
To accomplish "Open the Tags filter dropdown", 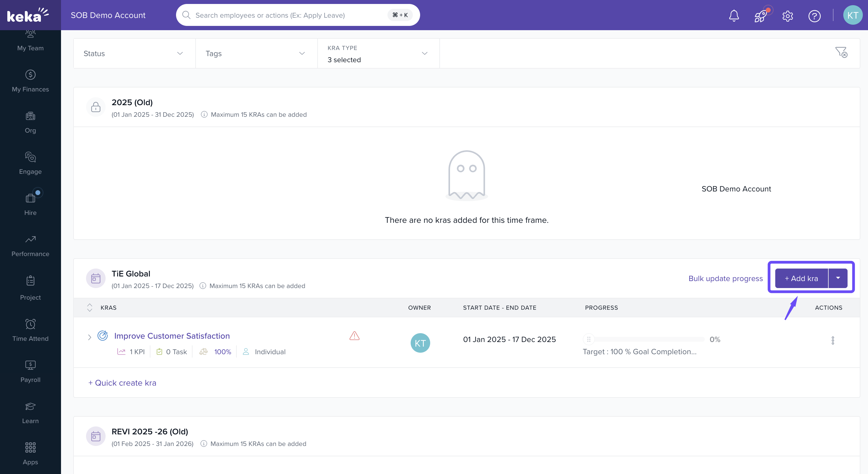I will click(x=256, y=54).
